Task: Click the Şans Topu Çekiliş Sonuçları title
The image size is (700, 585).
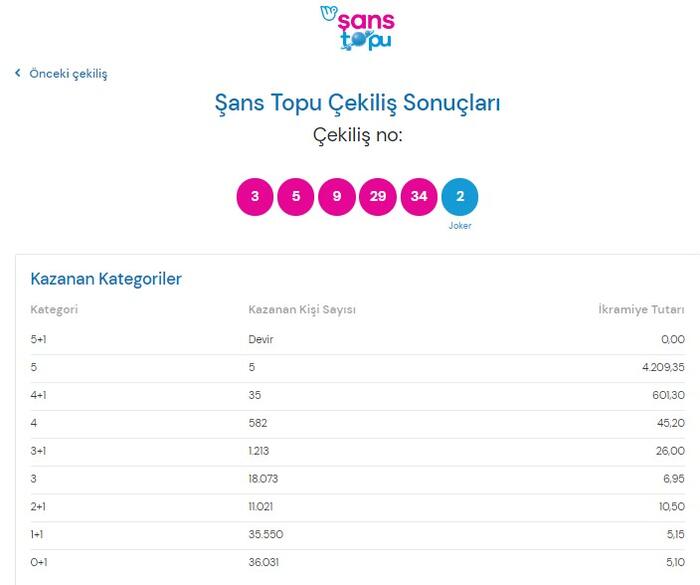Action: 357,103
